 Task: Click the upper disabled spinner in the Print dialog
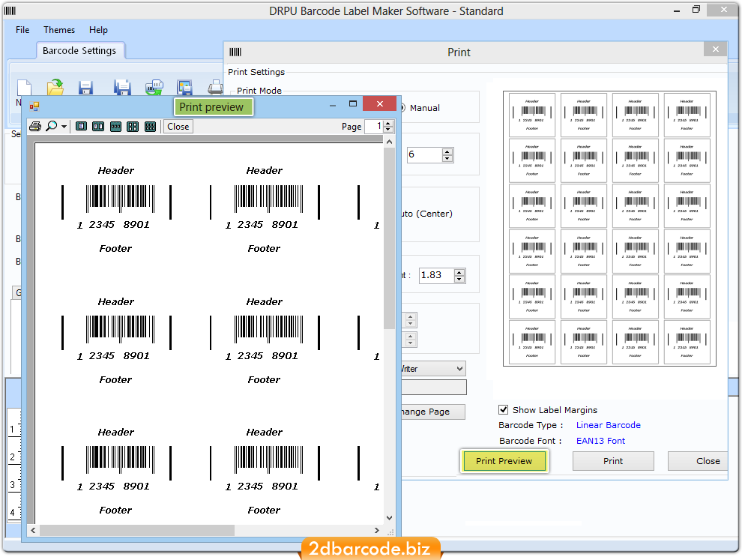[410, 320]
